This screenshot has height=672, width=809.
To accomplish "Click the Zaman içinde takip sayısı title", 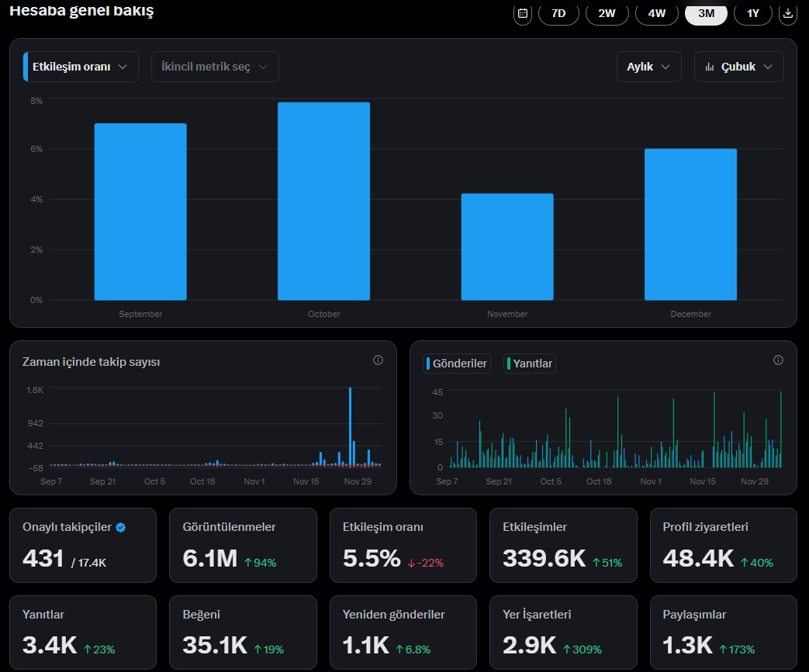I will (92, 362).
